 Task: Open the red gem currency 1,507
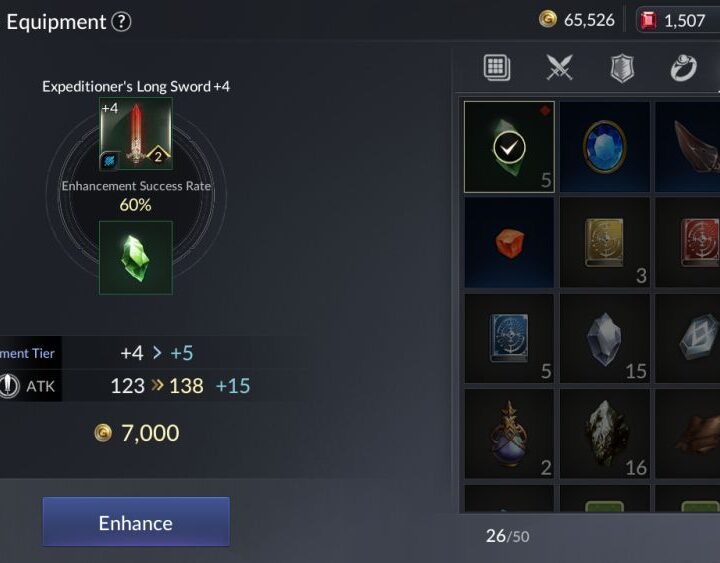(674, 21)
